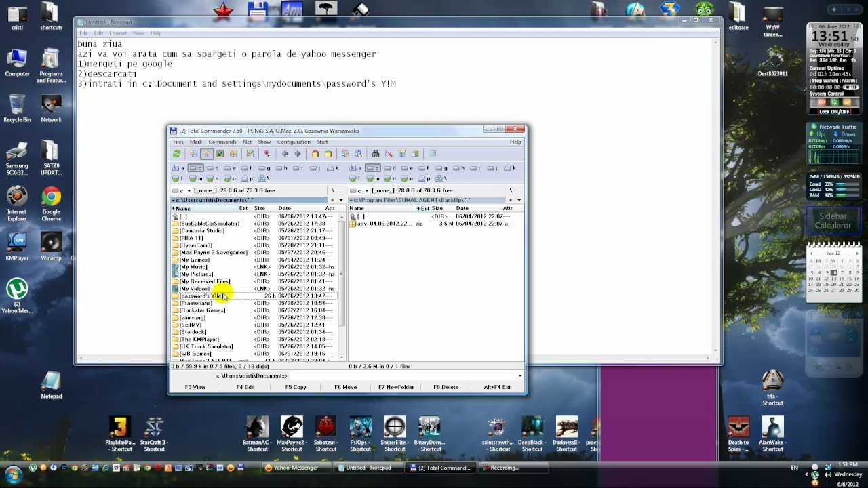The image size is (868, 488).
Task: Open right panel directory history arrow
Action: (519, 200)
